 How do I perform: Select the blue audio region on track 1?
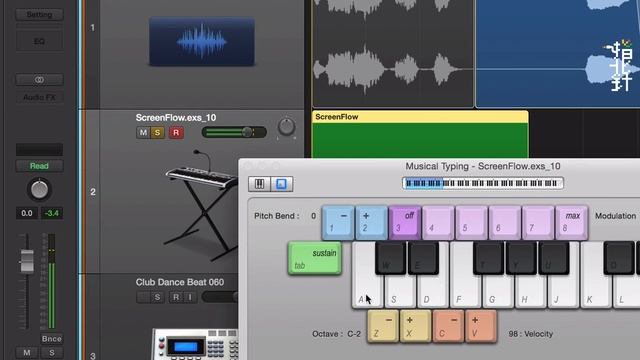(x=558, y=53)
